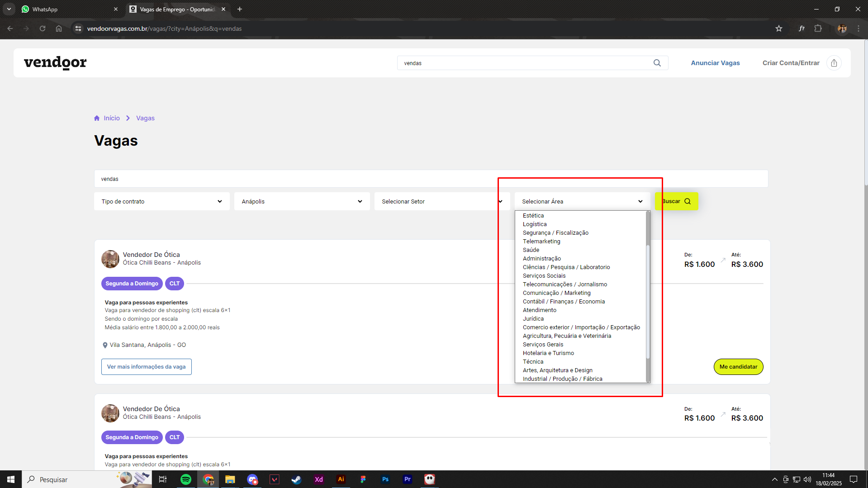868x488 pixels.
Task: Click the search magnifier icon in header
Action: click(657, 63)
